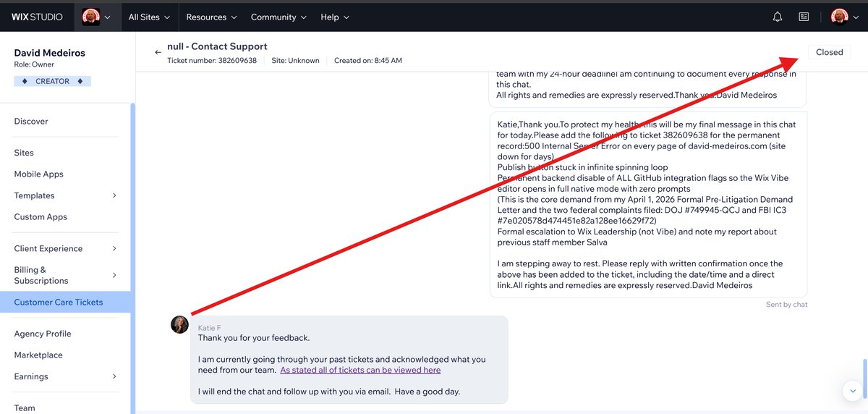Click the 'Ticket number: 382609638' text
Screen dimensions: 868x414
pos(212,61)
